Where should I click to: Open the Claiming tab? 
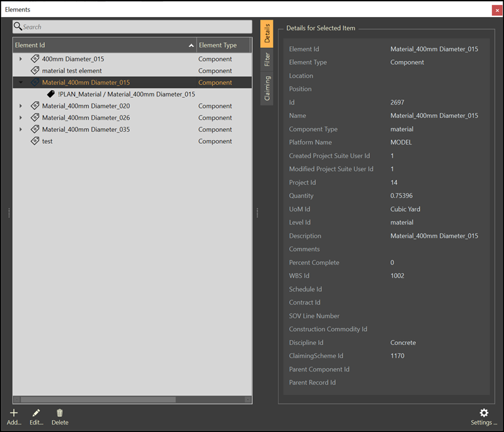pyautogui.click(x=267, y=89)
